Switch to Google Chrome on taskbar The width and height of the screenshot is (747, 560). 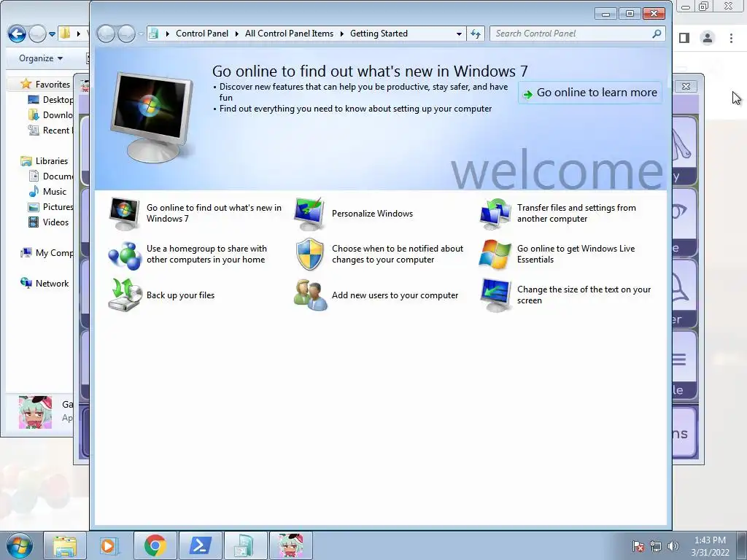[155, 545]
